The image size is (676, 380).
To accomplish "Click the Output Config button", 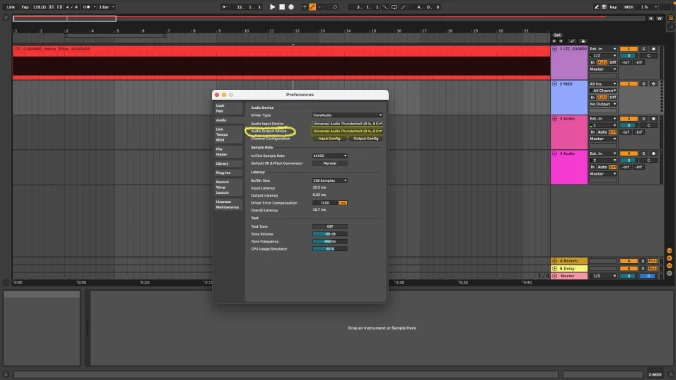I will point(366,138).
